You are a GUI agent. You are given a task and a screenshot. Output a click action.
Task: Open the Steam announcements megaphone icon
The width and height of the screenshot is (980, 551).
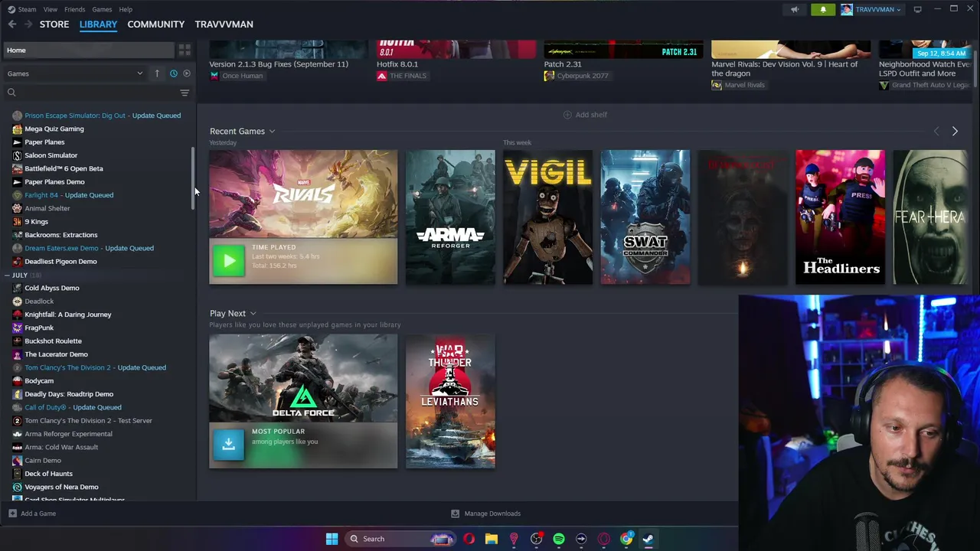pyautogui.click(x=795, y=9)
